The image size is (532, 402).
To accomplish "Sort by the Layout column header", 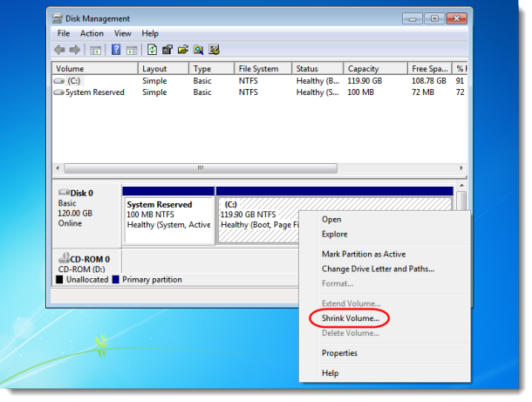I will pyautogui.click(x=164, y=69).
